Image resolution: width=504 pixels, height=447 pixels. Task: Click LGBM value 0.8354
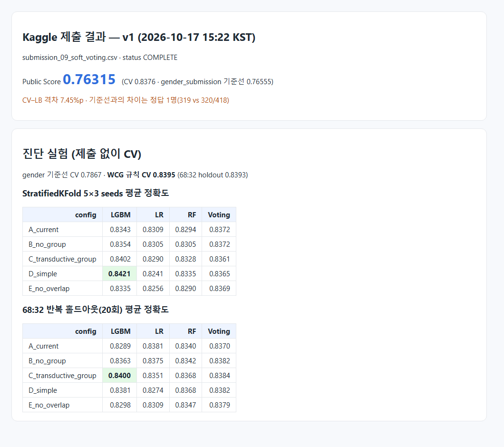(120, 244)
